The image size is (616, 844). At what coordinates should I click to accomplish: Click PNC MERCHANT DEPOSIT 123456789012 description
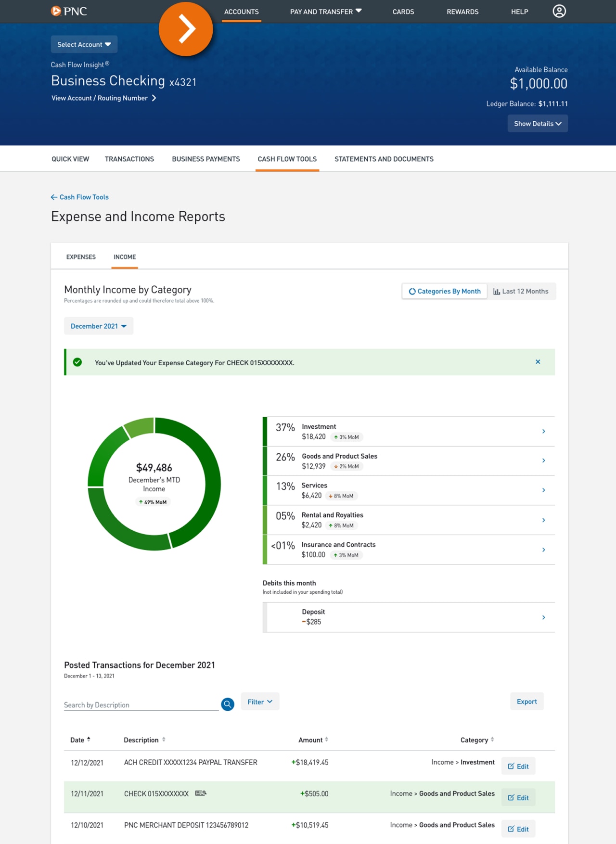tap(186, 825)
